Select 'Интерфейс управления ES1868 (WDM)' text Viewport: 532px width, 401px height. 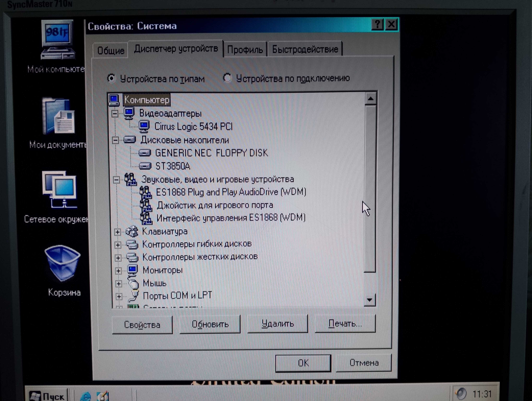pos(231,218)
